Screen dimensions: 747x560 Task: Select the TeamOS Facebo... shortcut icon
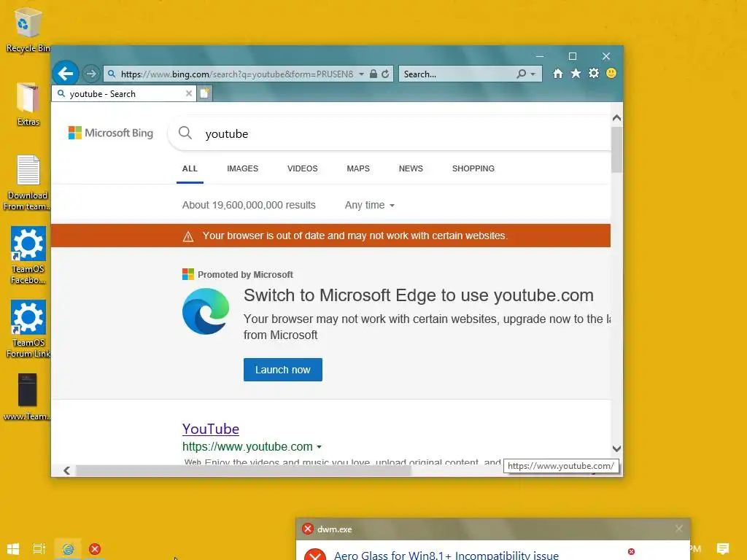pyautogui.click(x=28, y=255)
